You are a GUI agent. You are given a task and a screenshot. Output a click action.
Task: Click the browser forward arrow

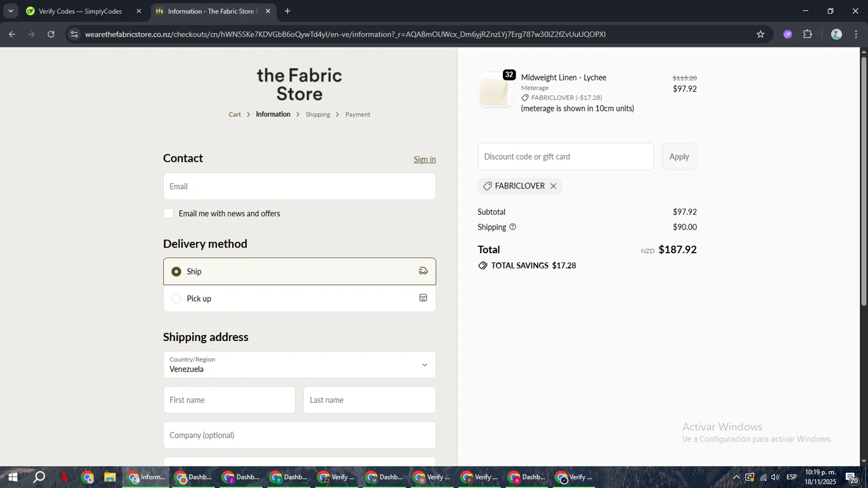tap(31, 34)
